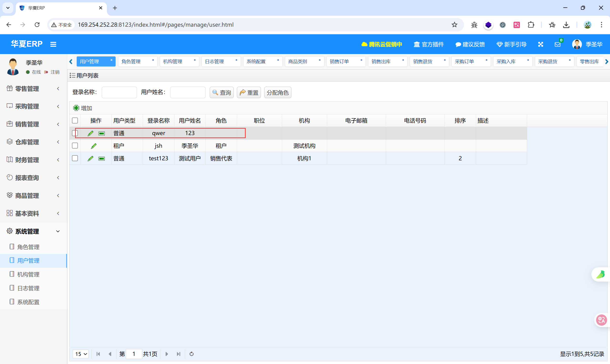Screen dimensions: 610x364
Task: Toggle the select-all header checkbox
Action: point(75,121)
